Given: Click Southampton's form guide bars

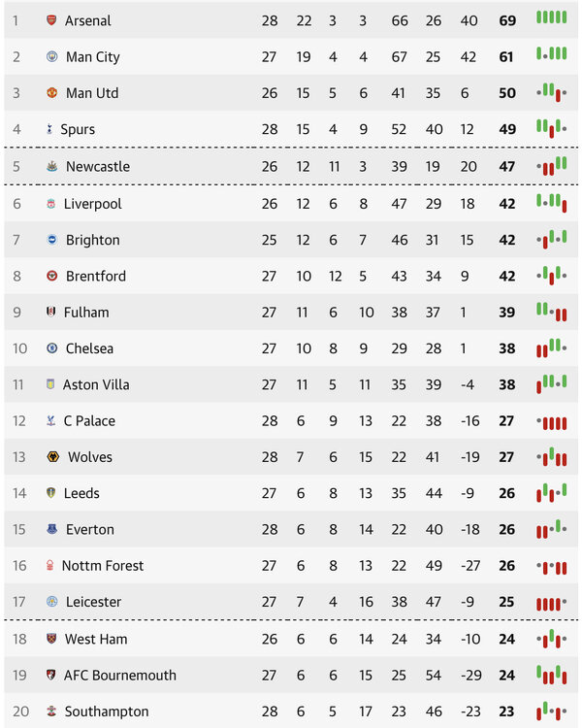Looking at the screenshot, I should (551, 711).
